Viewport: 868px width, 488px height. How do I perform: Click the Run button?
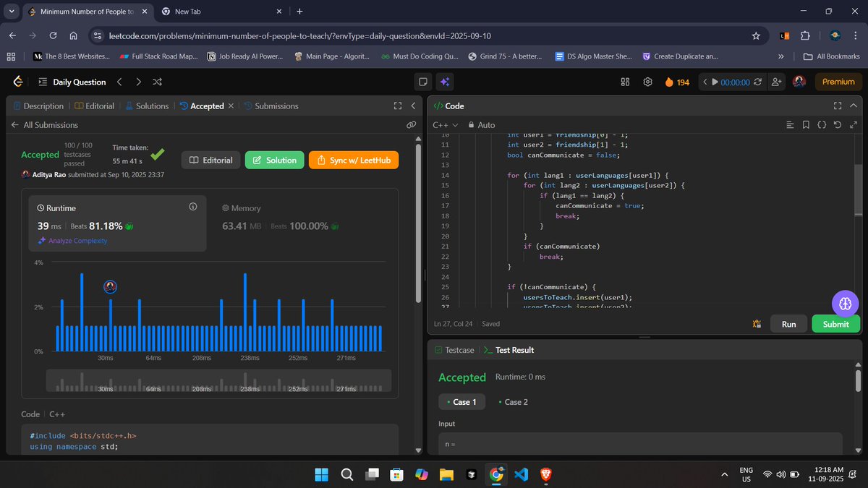[x=788, y=324]
